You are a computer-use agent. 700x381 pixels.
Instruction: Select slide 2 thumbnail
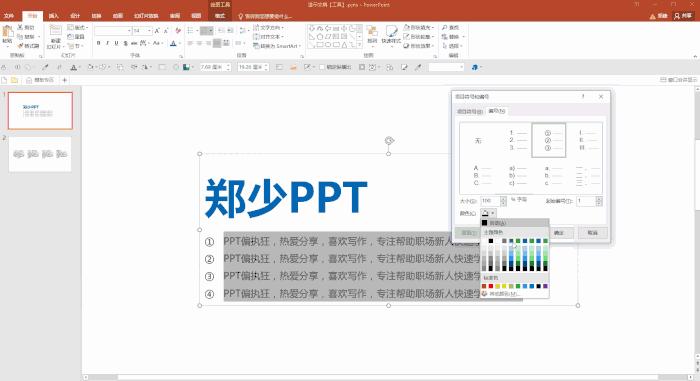[x=40, y=154]
